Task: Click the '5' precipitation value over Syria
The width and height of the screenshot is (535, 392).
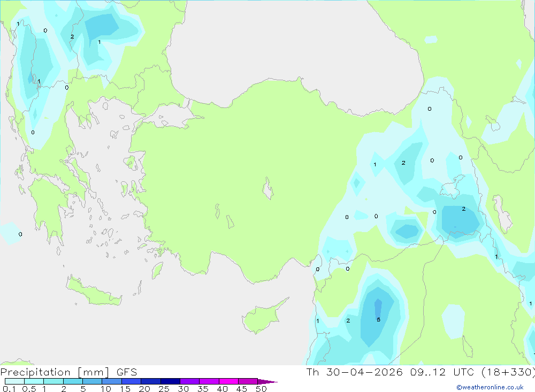Action: click(x=378, y=320)
